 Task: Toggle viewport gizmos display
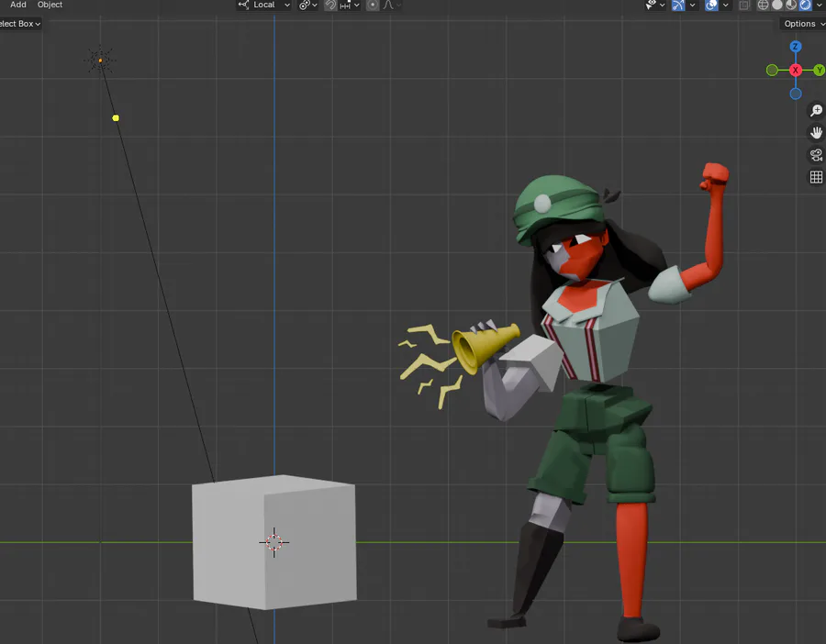pyautogui.click(x=678, y=6)
